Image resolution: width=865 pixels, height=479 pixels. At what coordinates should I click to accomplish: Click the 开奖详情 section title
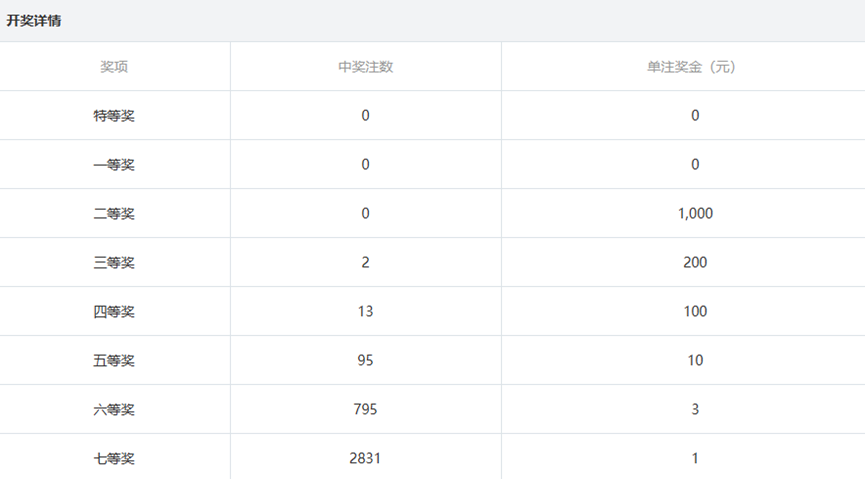click(34, 20)
